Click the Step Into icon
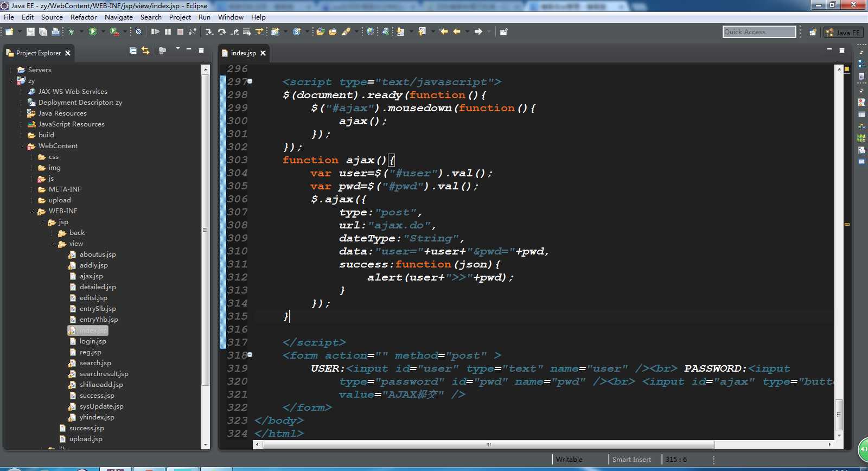 [x=209, y=31]
